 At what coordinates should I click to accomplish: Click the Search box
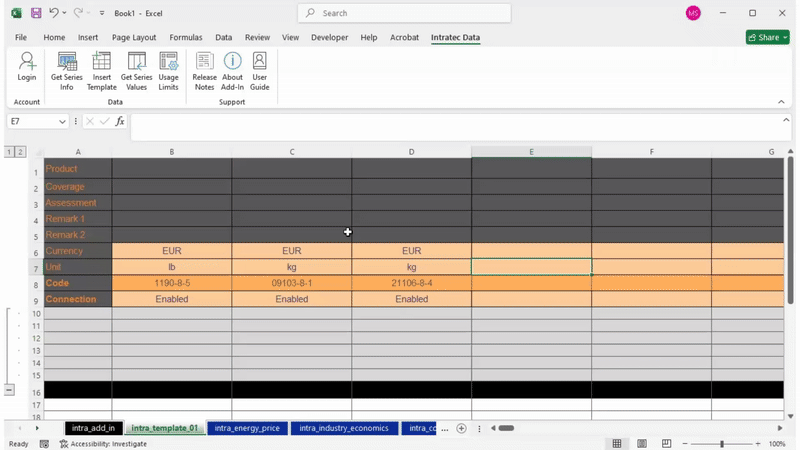(x=405, y=13)
